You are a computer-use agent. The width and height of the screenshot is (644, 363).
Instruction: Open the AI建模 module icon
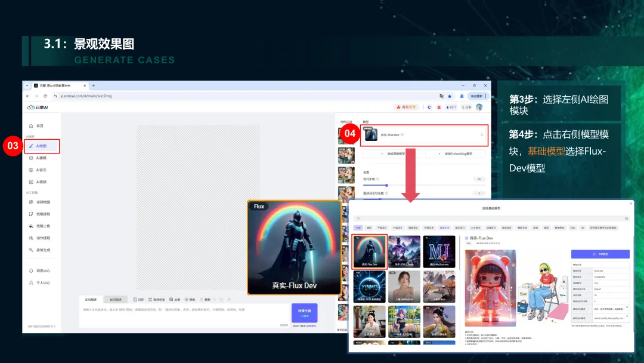coord(31,158)
